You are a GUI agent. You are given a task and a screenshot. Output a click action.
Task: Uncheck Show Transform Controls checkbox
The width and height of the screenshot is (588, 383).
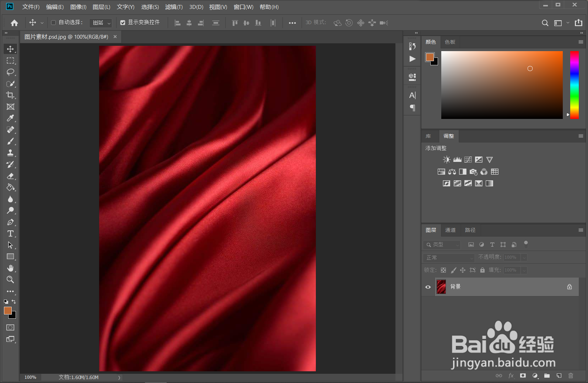(x=123, y=22)
